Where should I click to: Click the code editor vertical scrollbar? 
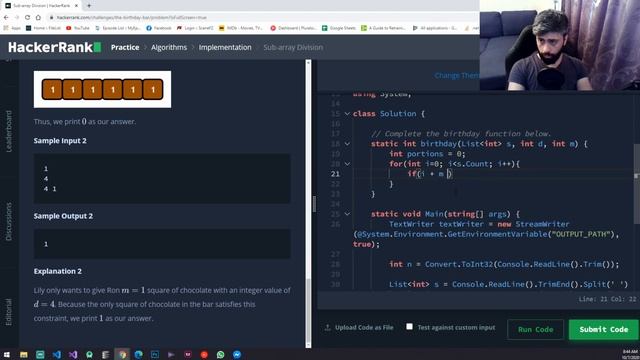pos(637,184)
